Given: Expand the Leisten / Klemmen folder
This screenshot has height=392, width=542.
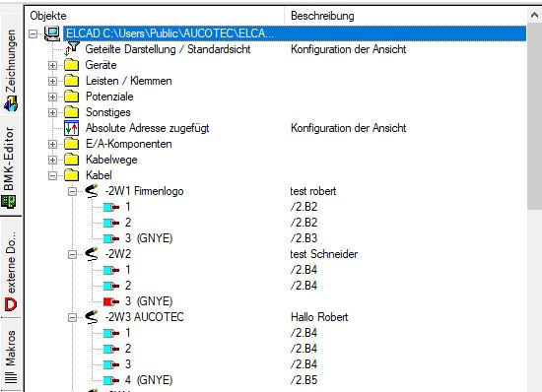Looking at the screenshot, I should [x=52, y=81].
